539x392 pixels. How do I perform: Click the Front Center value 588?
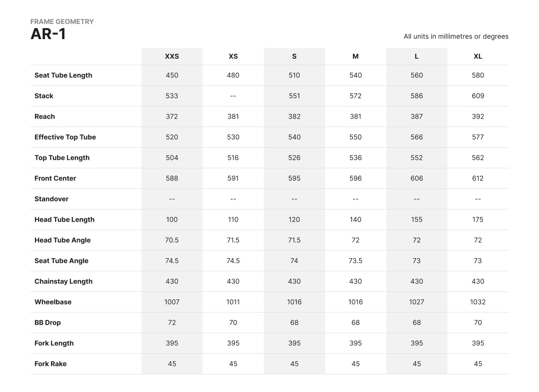pos(172,178)
